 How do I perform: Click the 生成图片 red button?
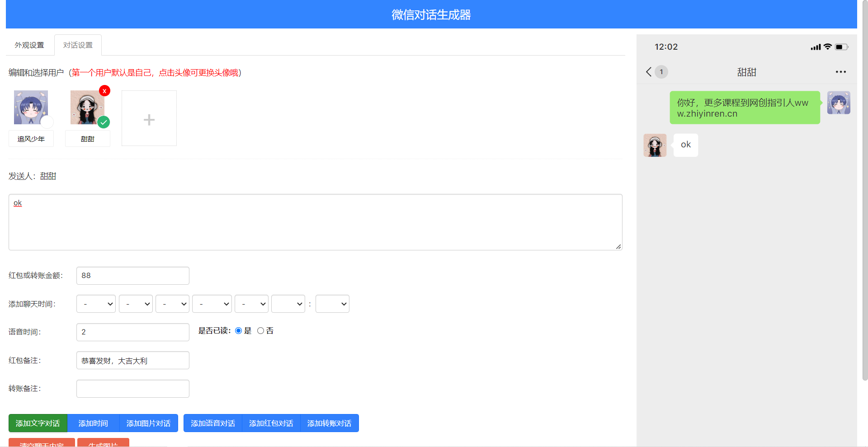pyautogui.click(x=103, y=442)
